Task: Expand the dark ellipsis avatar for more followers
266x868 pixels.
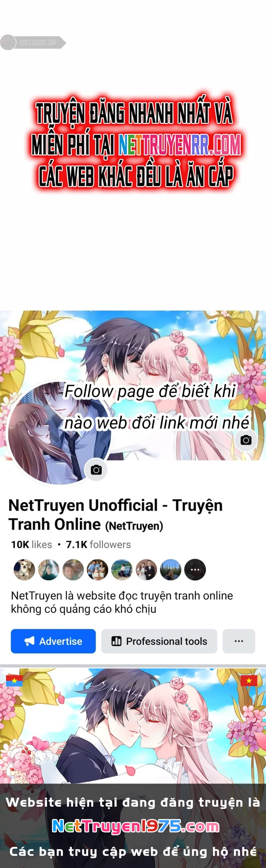Action: (x=195, y=570)
